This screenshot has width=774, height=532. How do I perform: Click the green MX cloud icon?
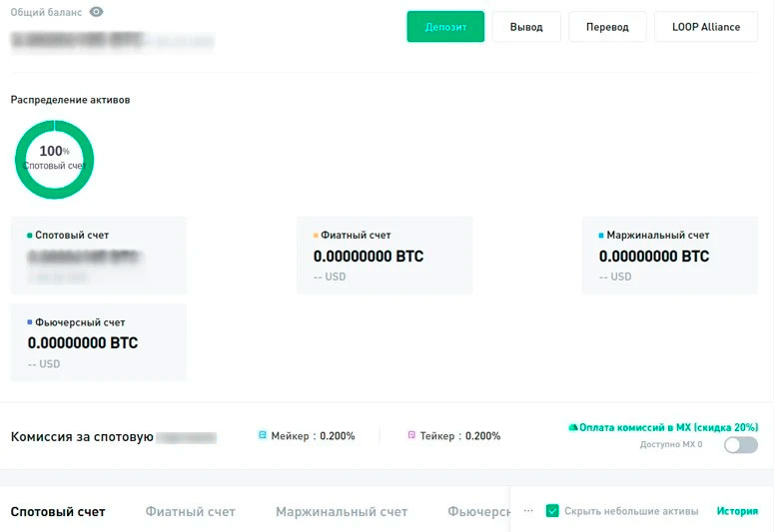pos(573,427)
